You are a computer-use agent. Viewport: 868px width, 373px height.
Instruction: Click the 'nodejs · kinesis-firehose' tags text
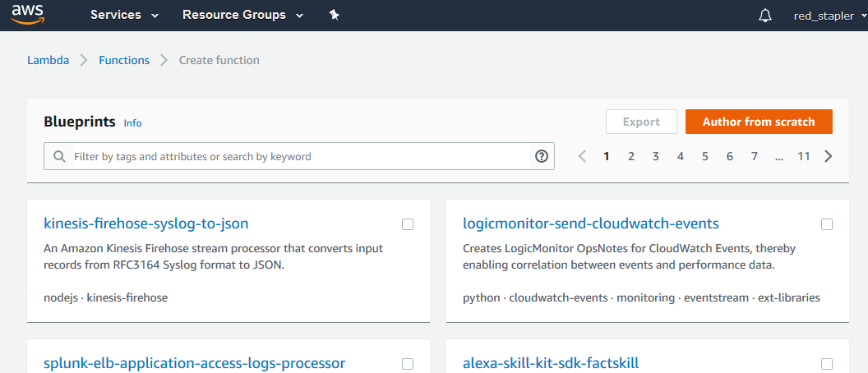point(106,297)
